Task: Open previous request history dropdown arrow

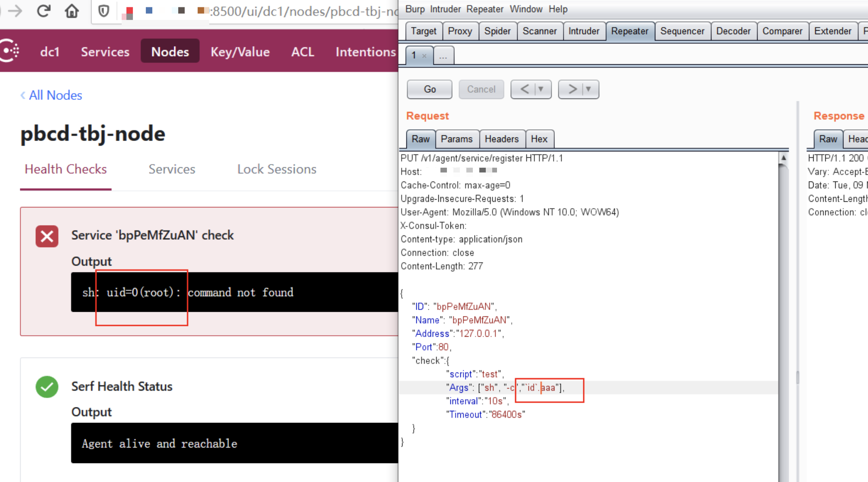Action: coord(541,89)
